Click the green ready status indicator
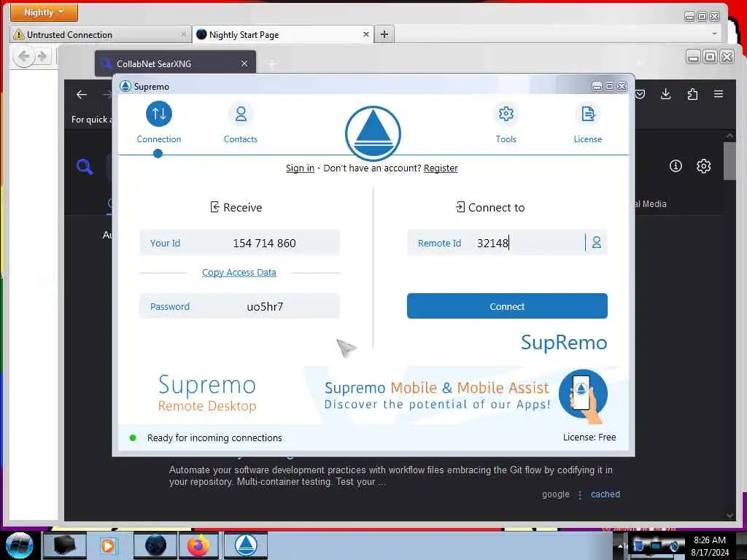Screen dimensions: 747x560 (133, 437)
